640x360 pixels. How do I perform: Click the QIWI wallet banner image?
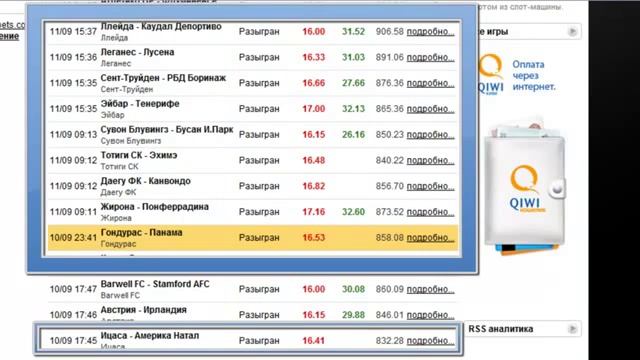coord(525,187)
